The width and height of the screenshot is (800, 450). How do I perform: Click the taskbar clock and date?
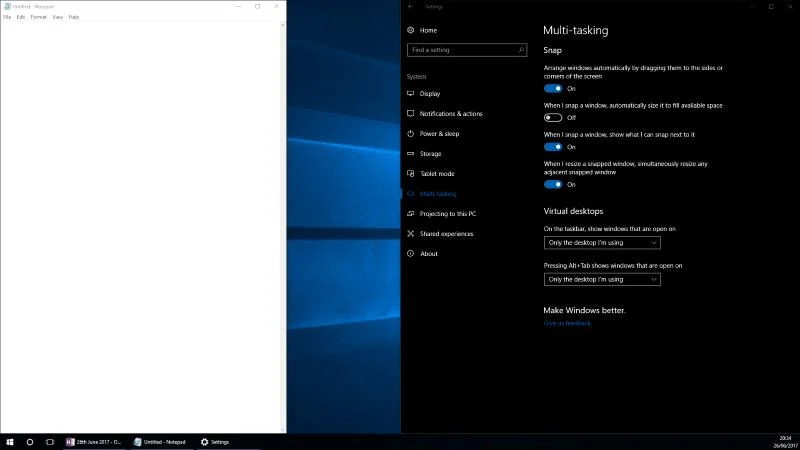pyautogui.click(x=787, y=442)
